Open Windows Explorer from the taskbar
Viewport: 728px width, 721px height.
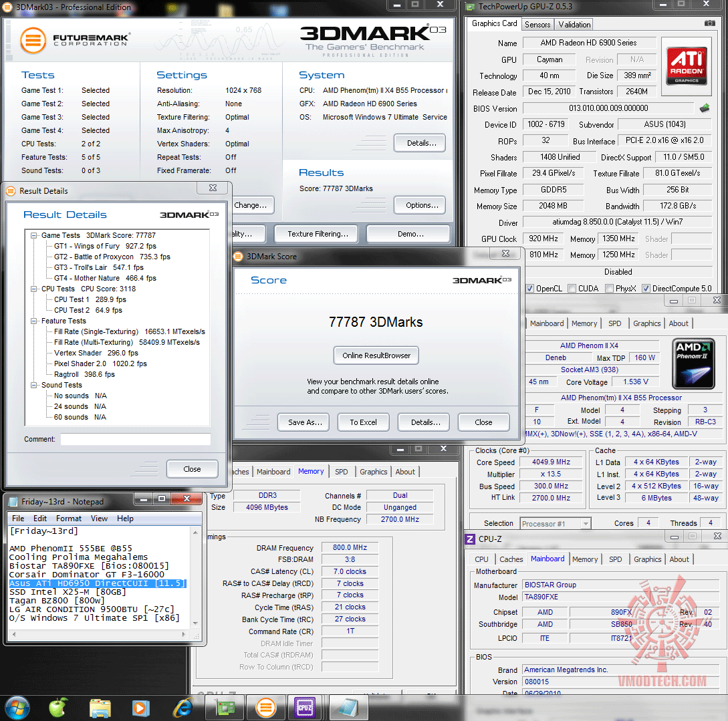click(x=100, y=708)
